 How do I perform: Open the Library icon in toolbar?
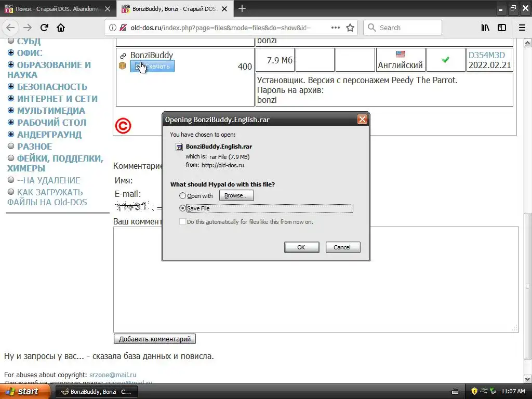[485, 28]
